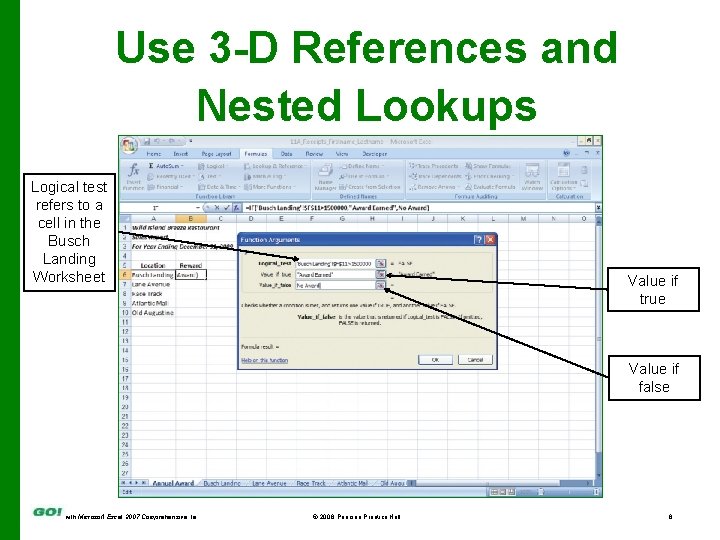
Task: Open the Recently Used functions dropdown
Action: pos(171,176)
